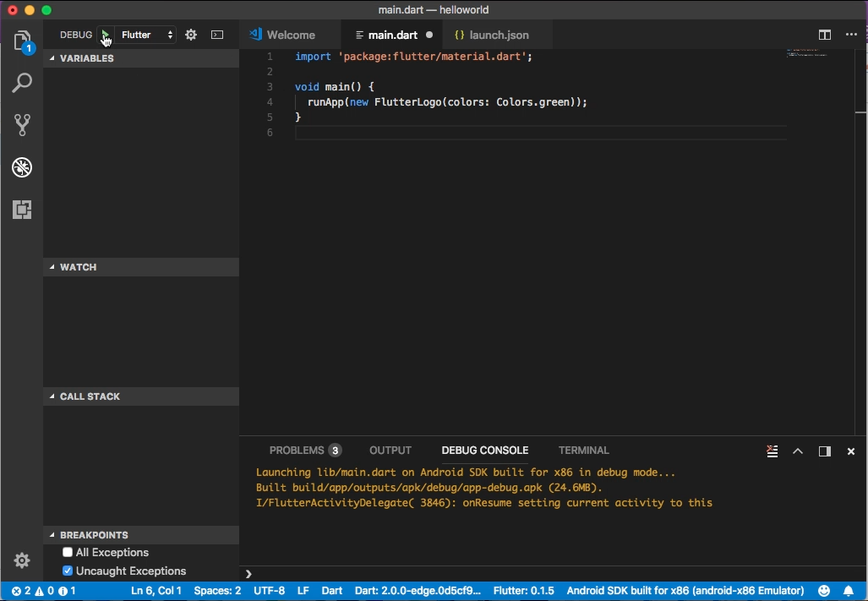Select Android SDK emulator device in status bar
The width and height of the screenshot is (868, 601).
[x=685, y=591]
